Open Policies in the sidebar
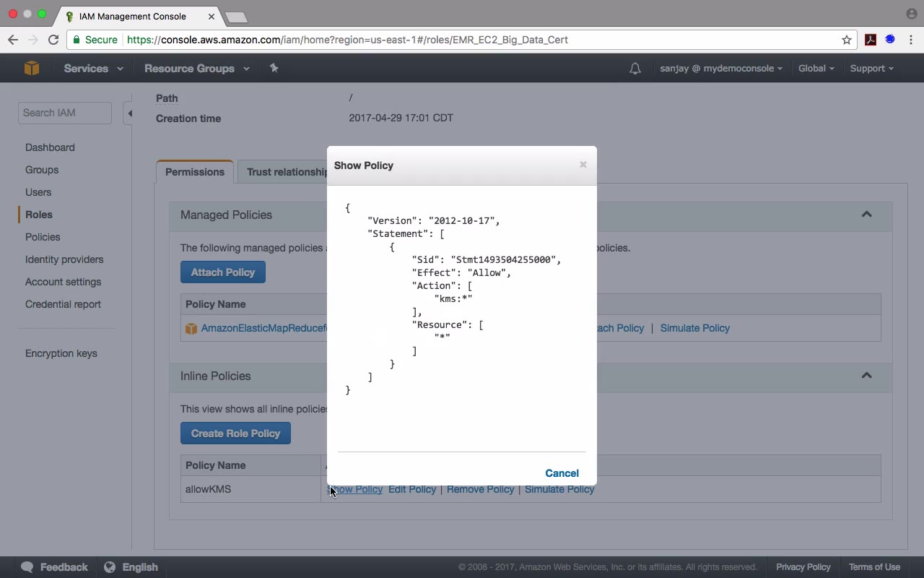Image resolution: width=924 pixels, height=578 pixels. coord(43,237)
